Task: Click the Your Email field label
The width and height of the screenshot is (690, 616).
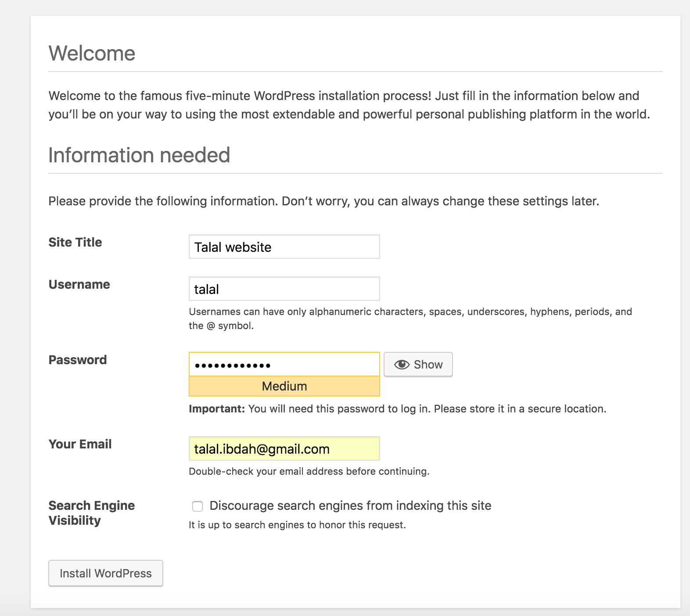Action: [80, 444]
